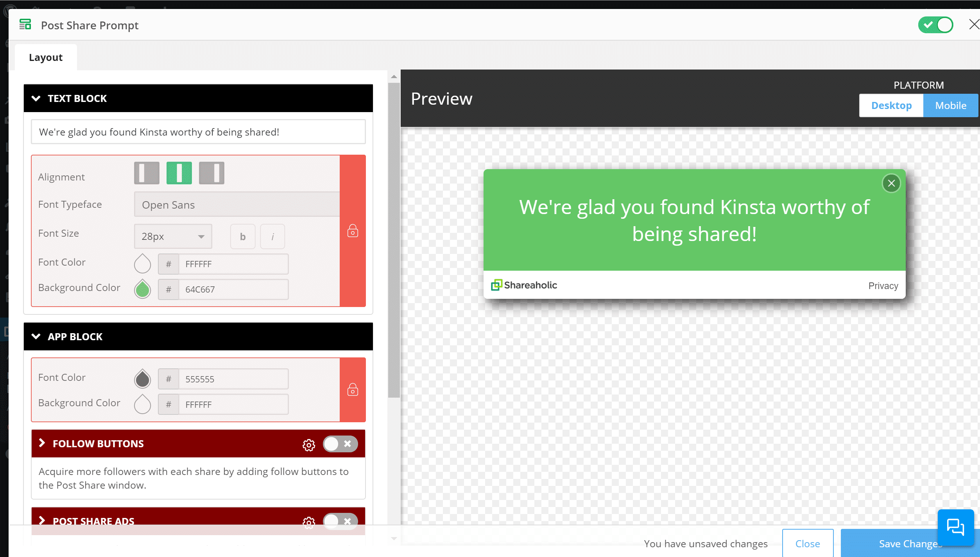Screen dimensions: 980x557
Task: Click the right-align alignment icon
Action: point(211,173)
